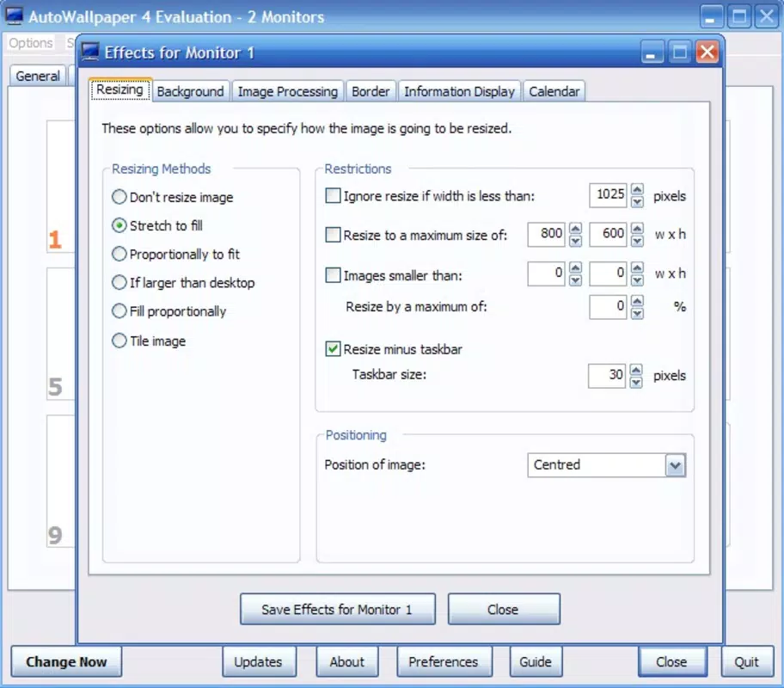Increase Resize by a maximum of percent
This screenshot has width=784, height=688.
[637, 301]
